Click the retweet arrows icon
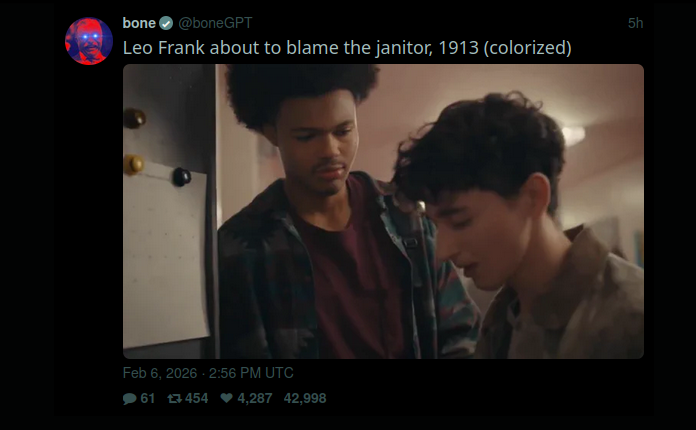The height and width of the screenshot is (430, 696). pos(174,398)
